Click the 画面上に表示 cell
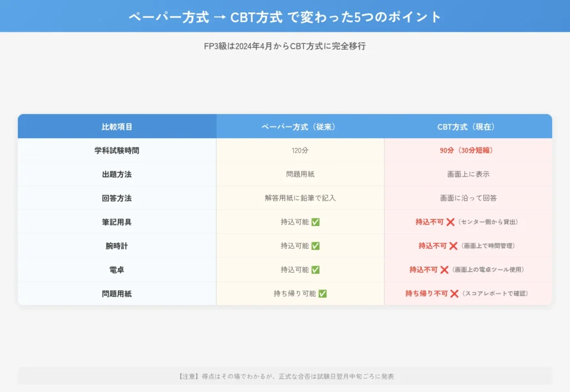Image resolution: width=570 pixels, height=392 pixels. [468, 174]
